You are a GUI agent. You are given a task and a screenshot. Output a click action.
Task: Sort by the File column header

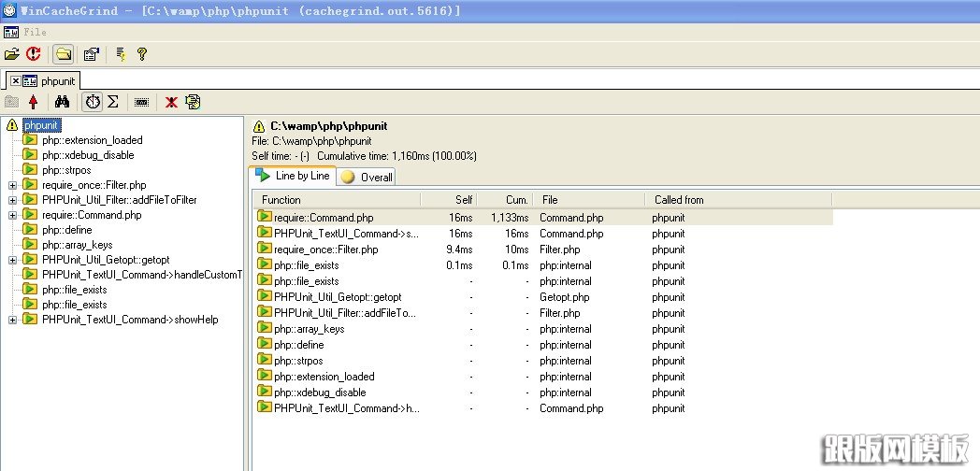point(589,200)
